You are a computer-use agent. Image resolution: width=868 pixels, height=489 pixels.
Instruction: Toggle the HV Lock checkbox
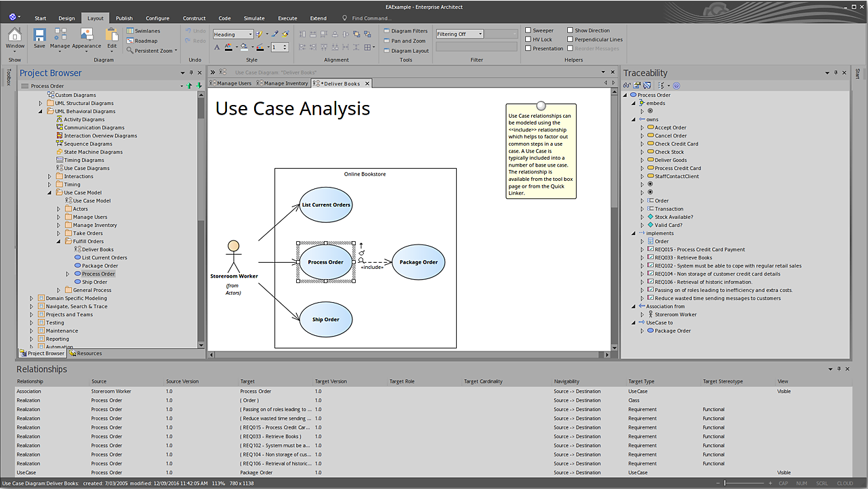[529, 39]
